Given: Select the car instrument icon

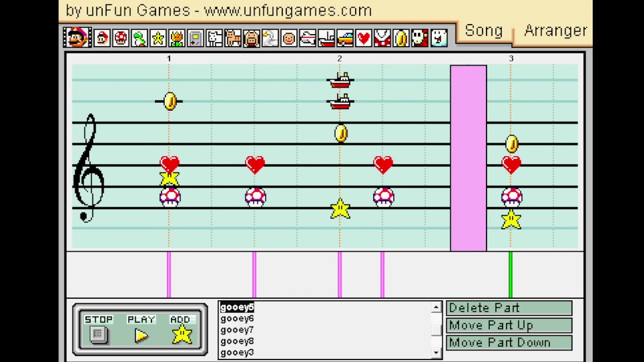Looking at the screenshot, I should pyautogui.click(x=345, y=38).
